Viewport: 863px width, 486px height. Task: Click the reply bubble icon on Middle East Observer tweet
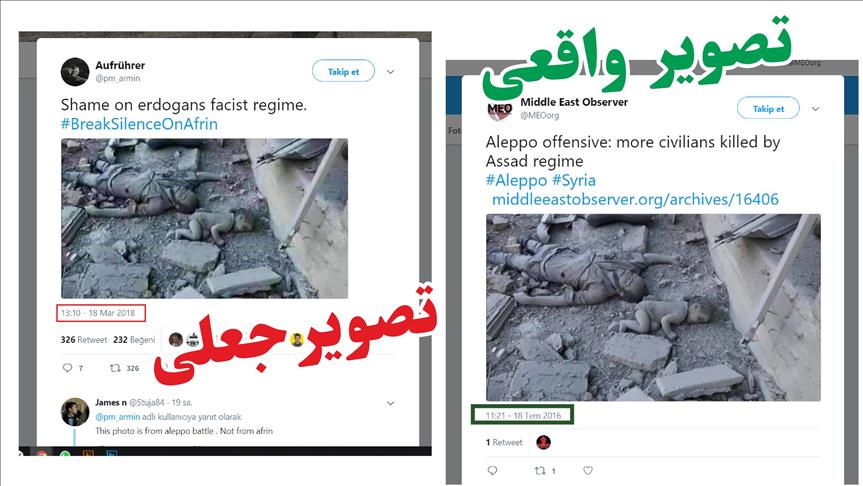click(x=492, y=470)
